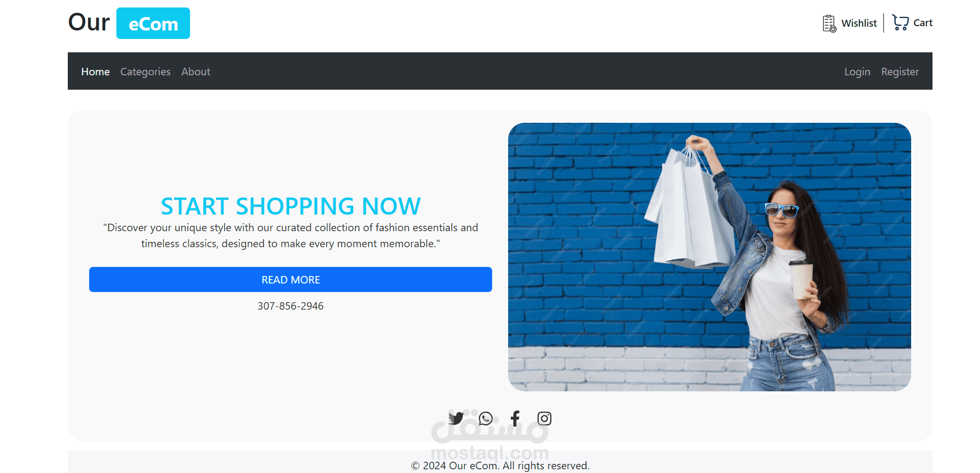Viewport: 980px width, 473px height.
Task: Go to the Home nav item
Action: (96, 72)
